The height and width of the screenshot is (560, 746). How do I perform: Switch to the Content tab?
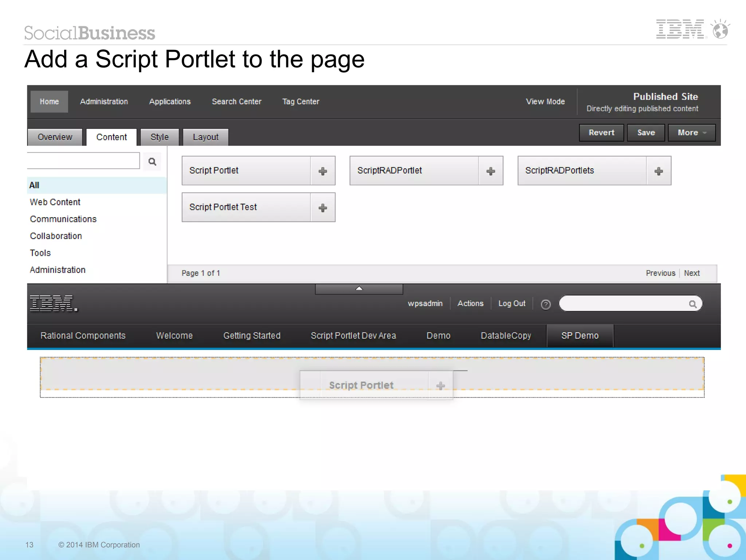111,137
